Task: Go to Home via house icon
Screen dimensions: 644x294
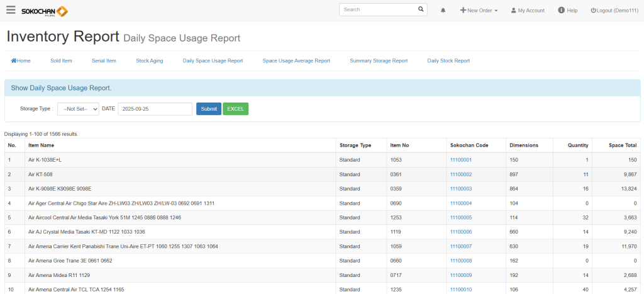Action: click(21, 61)
